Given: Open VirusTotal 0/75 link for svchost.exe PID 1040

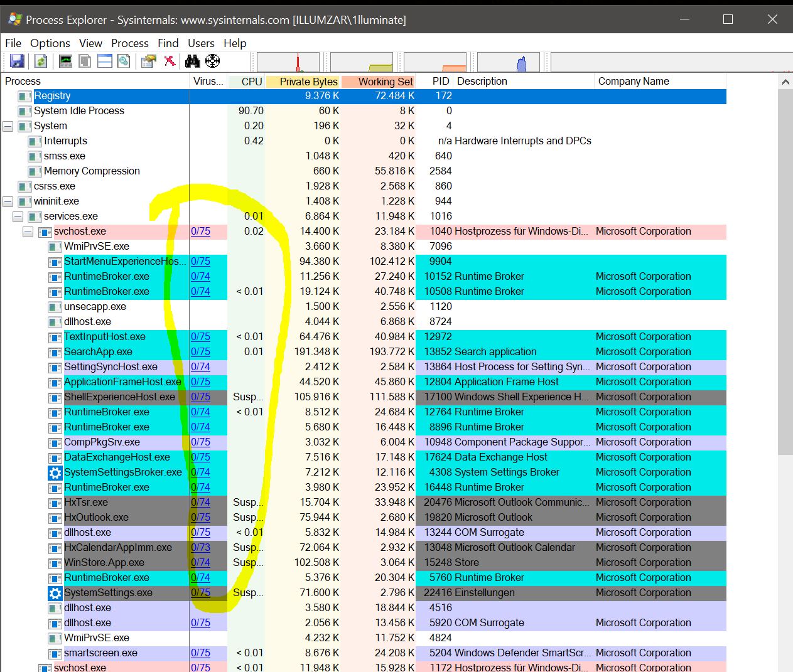Looking at the screenshot, I should pos(200,232).
